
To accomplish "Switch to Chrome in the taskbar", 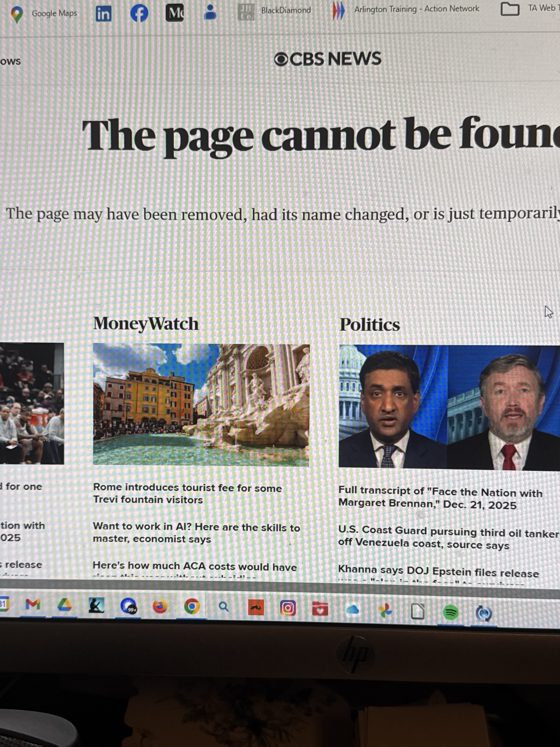I will 192,607.
